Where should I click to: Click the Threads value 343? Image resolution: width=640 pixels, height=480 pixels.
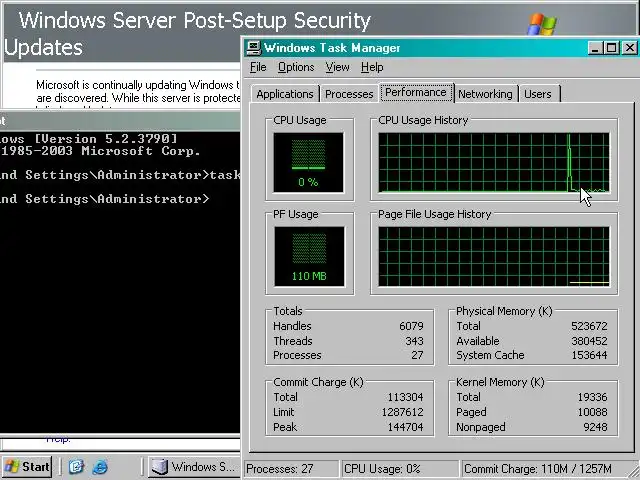tap(414, 341)
